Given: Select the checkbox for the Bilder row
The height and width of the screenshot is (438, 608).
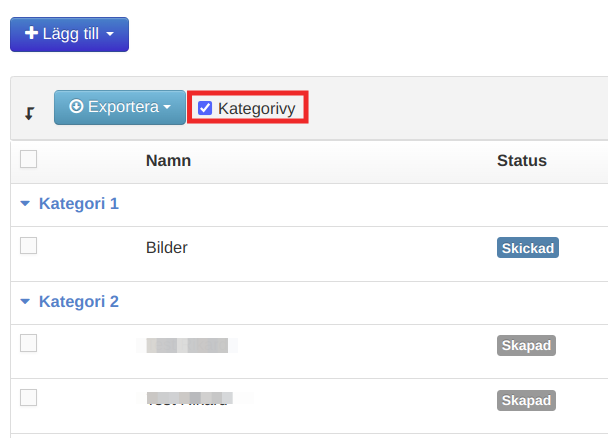Looking at the screenshot, I should 29,246.
